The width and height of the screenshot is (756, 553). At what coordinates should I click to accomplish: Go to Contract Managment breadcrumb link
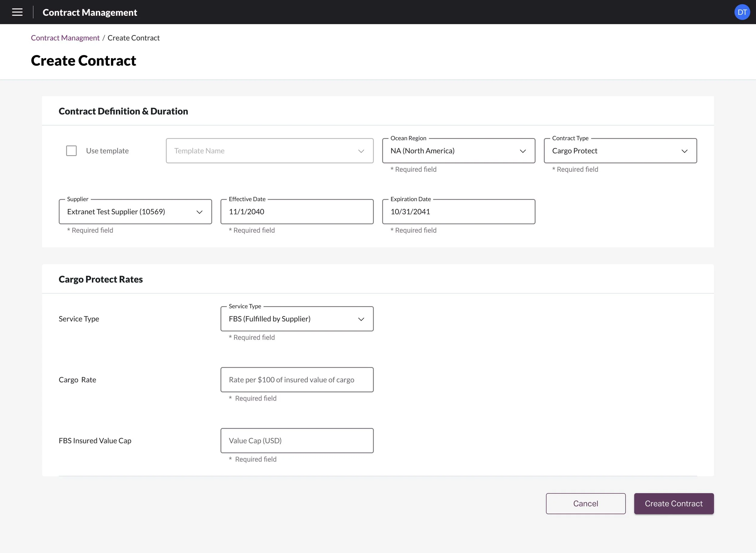65,38
